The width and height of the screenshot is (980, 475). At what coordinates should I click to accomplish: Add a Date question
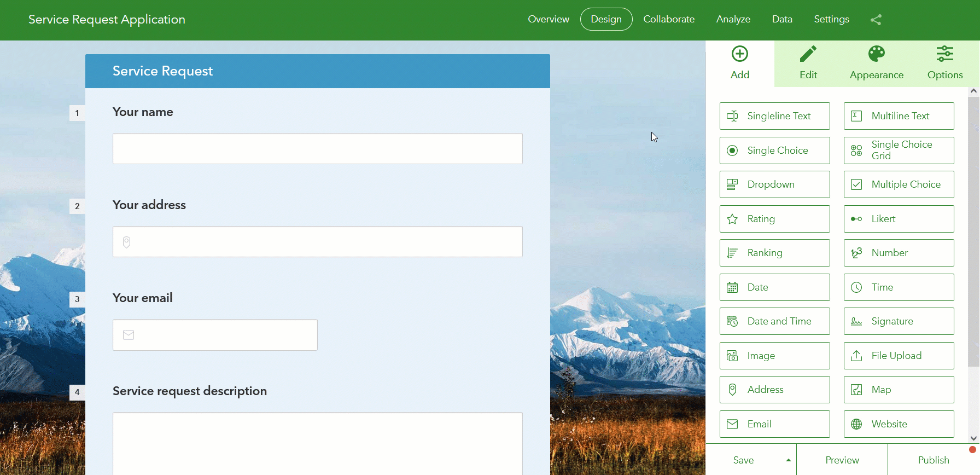(x=775, y=287)
